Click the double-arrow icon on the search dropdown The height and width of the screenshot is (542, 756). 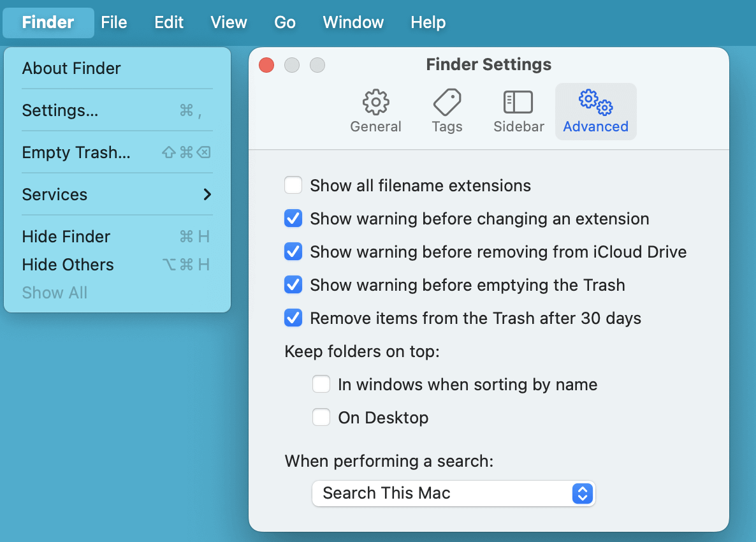[x=582, y=493]
